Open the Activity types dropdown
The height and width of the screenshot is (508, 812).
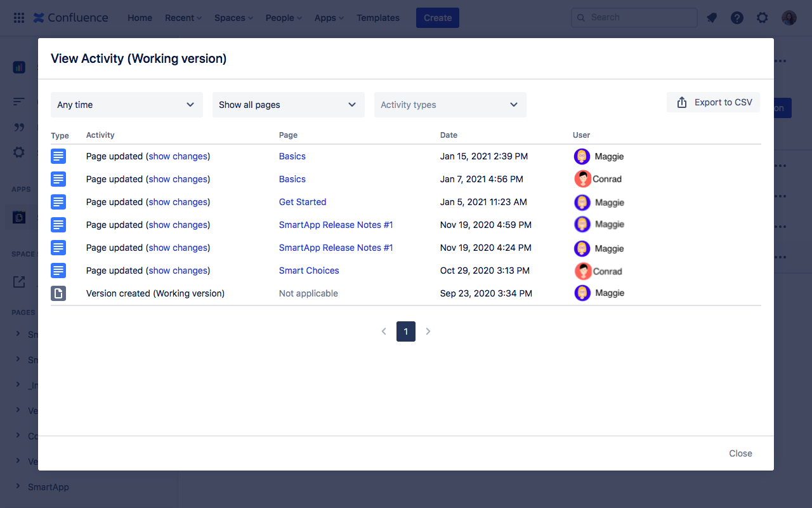[450, 104]
